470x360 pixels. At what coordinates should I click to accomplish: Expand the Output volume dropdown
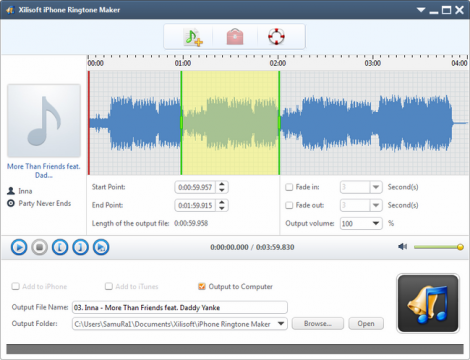click(376, 223)
